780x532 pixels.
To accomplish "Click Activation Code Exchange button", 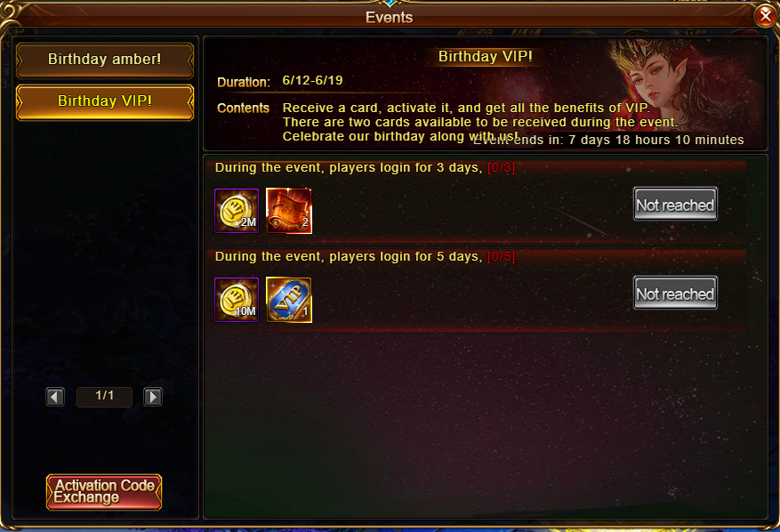I will point(104,492).
